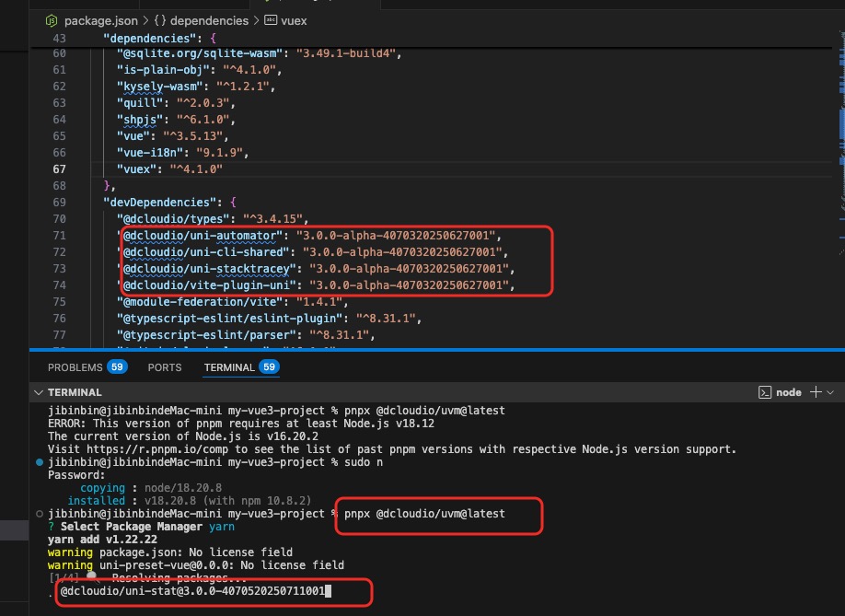
Task: Click the "9.1.9" version value
Action: 219,153
